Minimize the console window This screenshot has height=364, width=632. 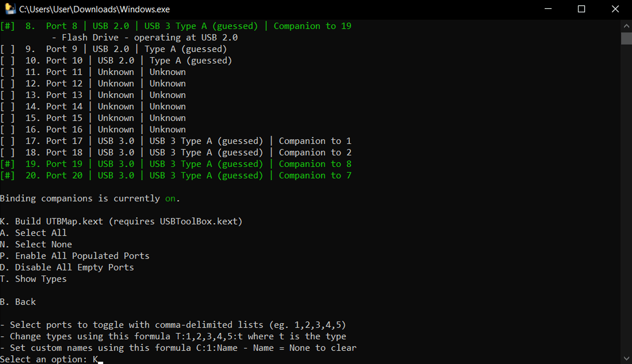(548, 9)
